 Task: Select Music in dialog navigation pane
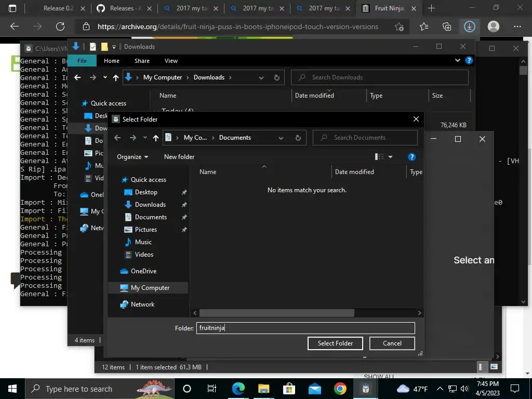coord(143,242)
